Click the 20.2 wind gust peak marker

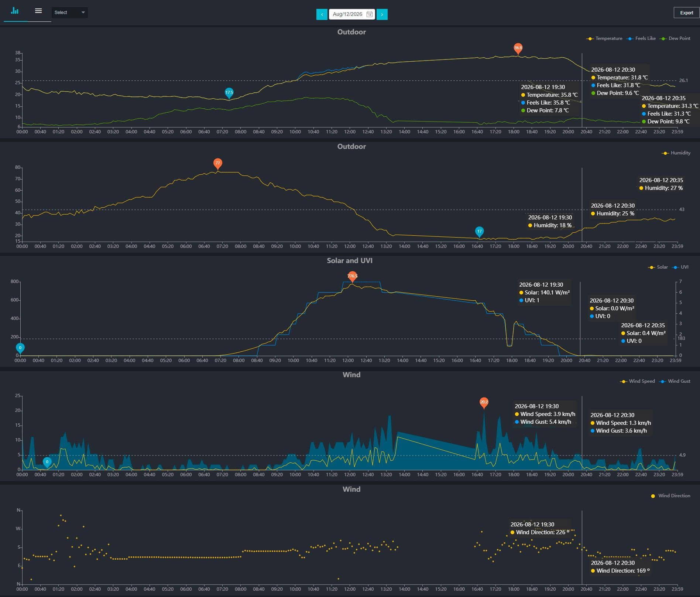pos(484,403)
